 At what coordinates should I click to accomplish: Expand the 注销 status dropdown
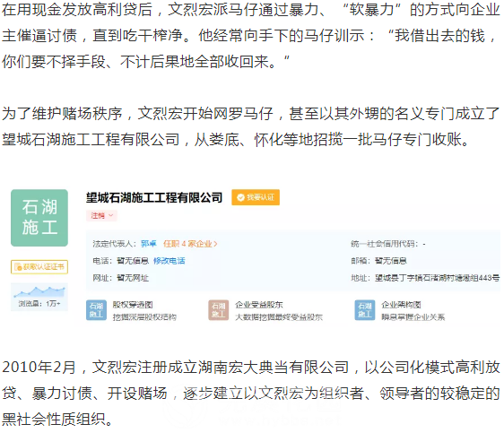click(101, 215)
